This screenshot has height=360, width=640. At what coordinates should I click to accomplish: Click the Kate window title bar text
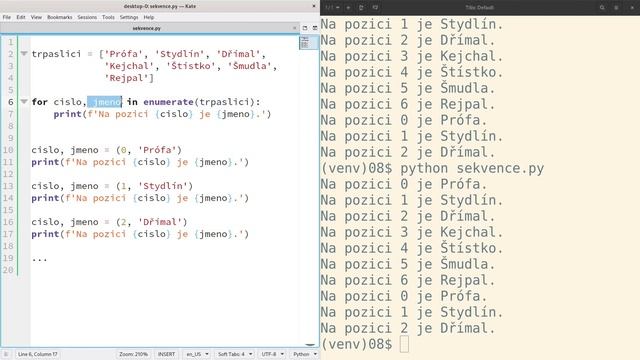tap(160, 6)
